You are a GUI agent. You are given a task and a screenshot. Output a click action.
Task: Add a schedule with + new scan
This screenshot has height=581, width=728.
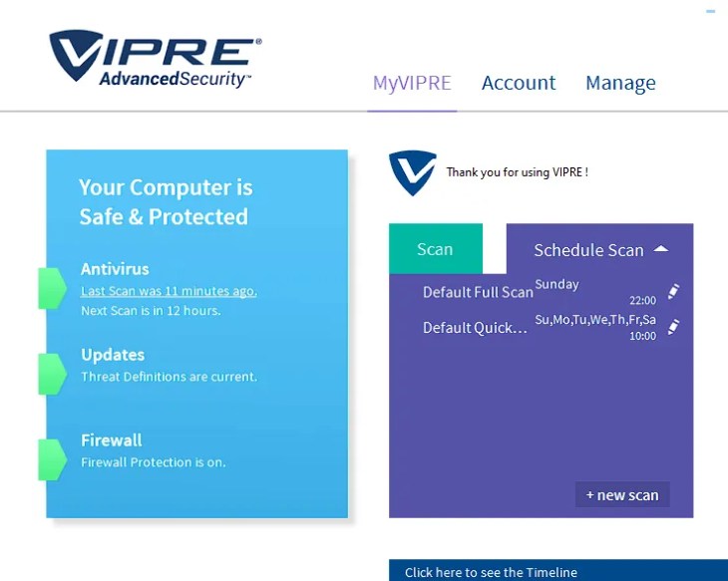[622, 494]
